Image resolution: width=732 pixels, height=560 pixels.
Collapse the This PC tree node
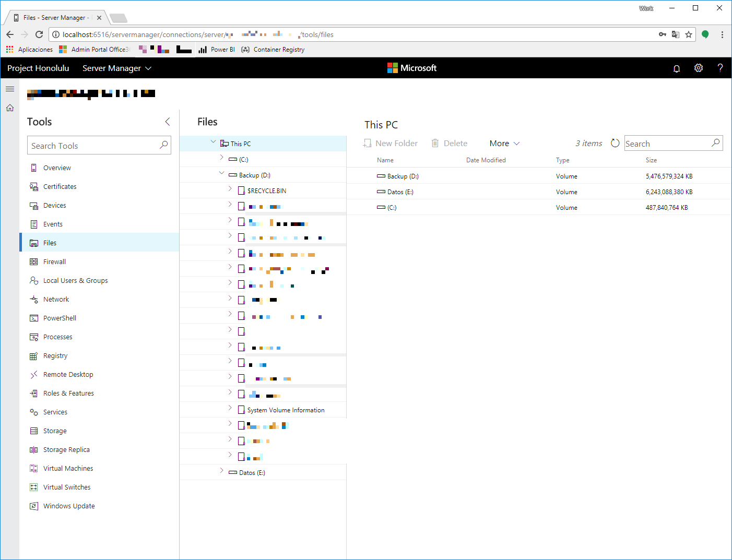(x=213, y=141)
